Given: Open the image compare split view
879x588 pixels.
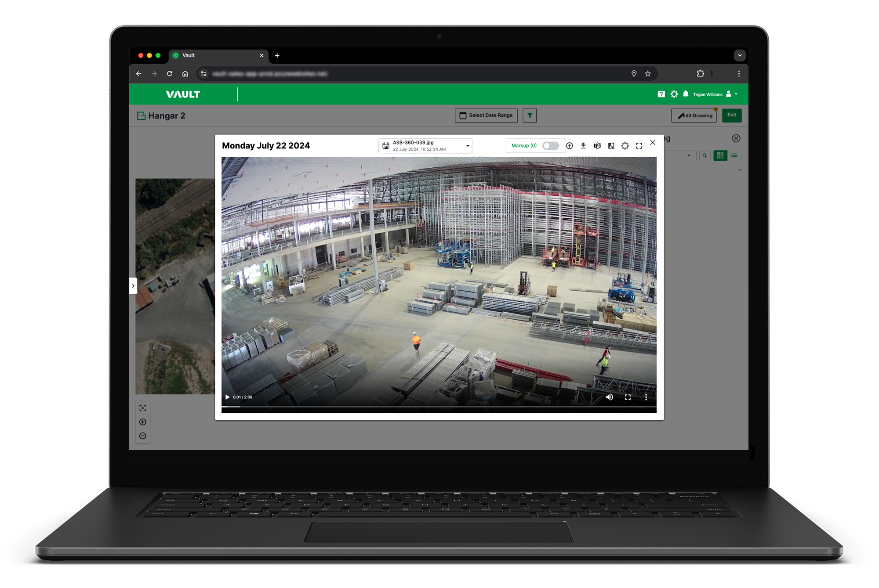Looking at the screenshot, I should tap(611, 146).
